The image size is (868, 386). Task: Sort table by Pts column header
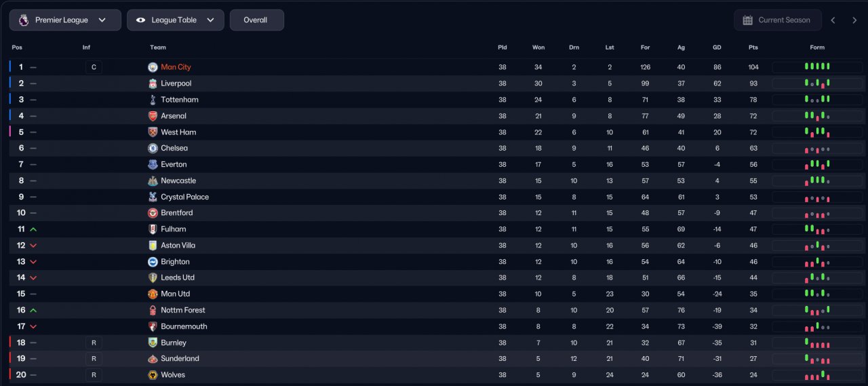click(753, 47)
